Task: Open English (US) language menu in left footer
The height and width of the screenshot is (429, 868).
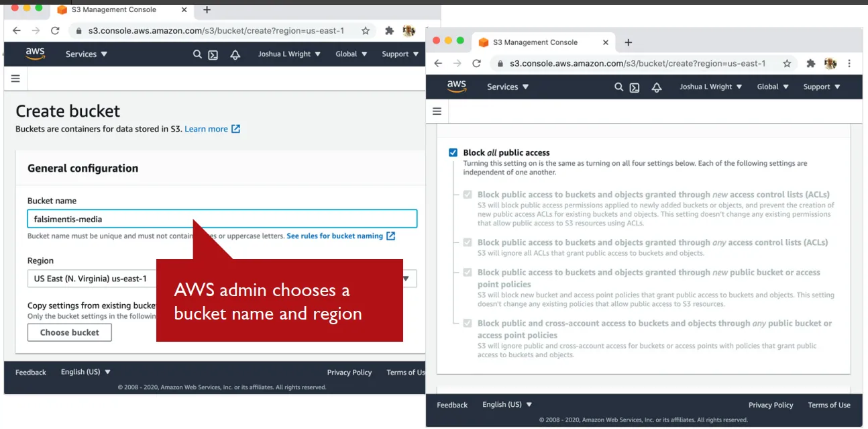Action: [x=86, y=372]
